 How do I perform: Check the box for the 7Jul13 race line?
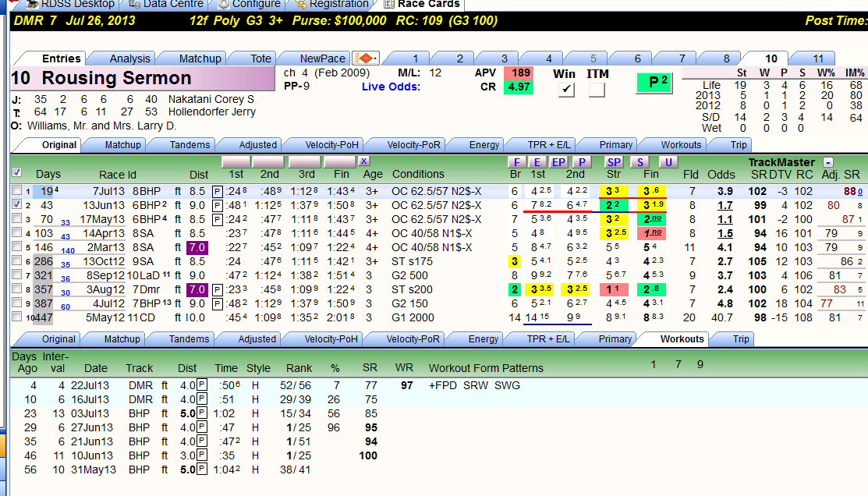pyautogui.click(x=17, y=190)
